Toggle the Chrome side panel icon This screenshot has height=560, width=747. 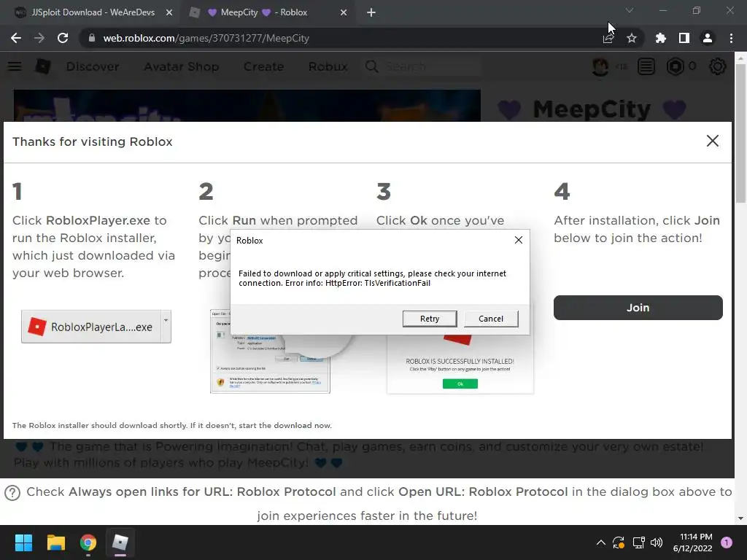684,38
